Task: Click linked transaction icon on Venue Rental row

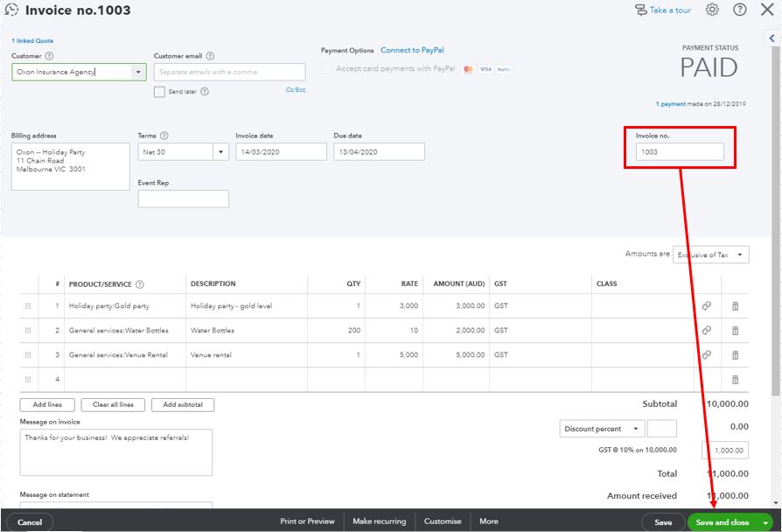Action: (707, 355)
